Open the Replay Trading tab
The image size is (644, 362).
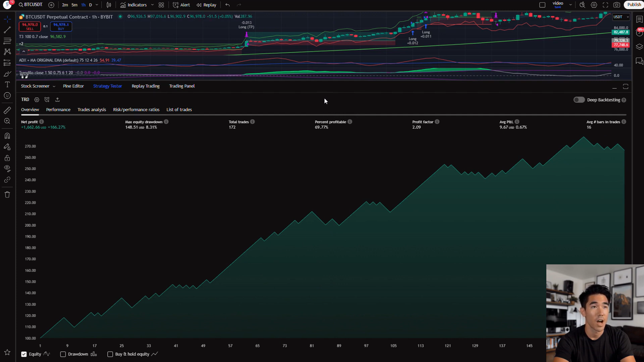coord(145,86)
